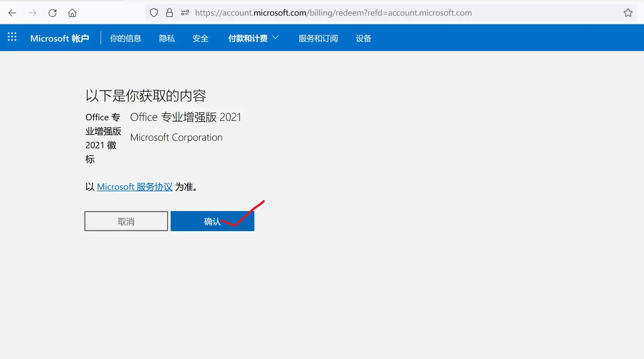Image resolution: width=644 pixels, height=359 pixels.
Task: Switch to the 设备 tab
Action: 364,38
